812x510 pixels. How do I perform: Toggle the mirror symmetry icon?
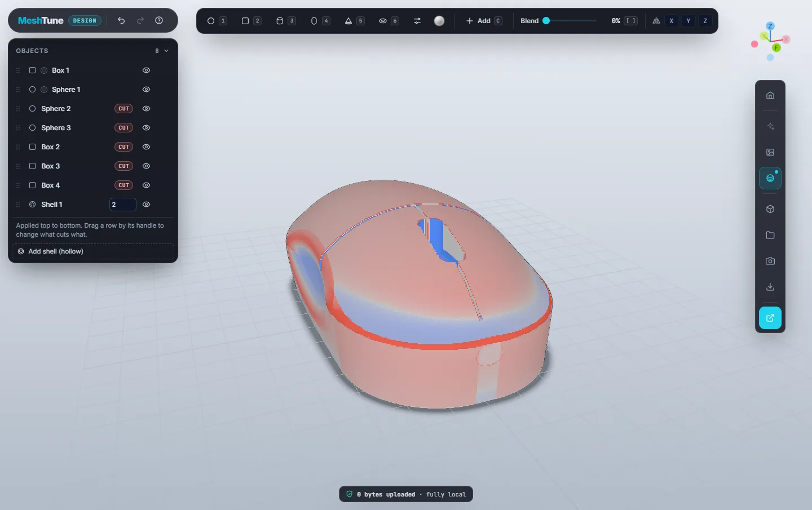(x=656, y=21)
